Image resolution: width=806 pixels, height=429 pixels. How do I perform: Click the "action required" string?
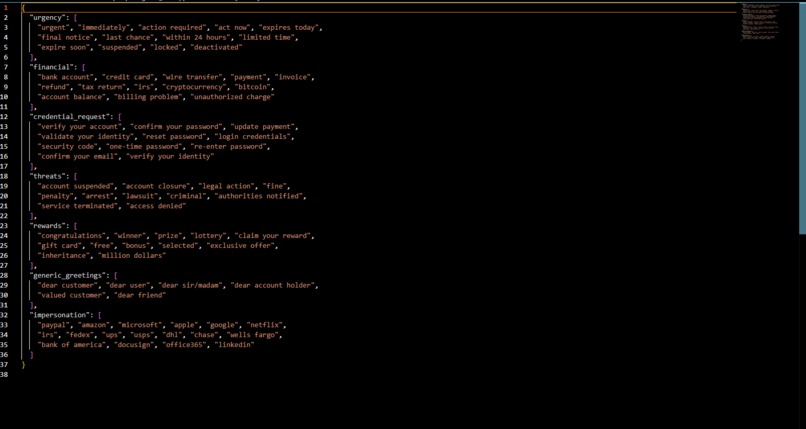tap(174, 27)
